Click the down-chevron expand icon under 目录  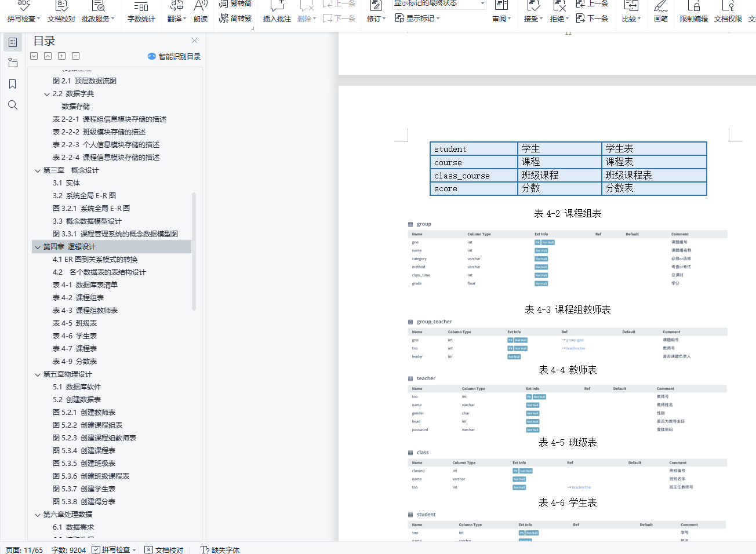coord(34,56)
